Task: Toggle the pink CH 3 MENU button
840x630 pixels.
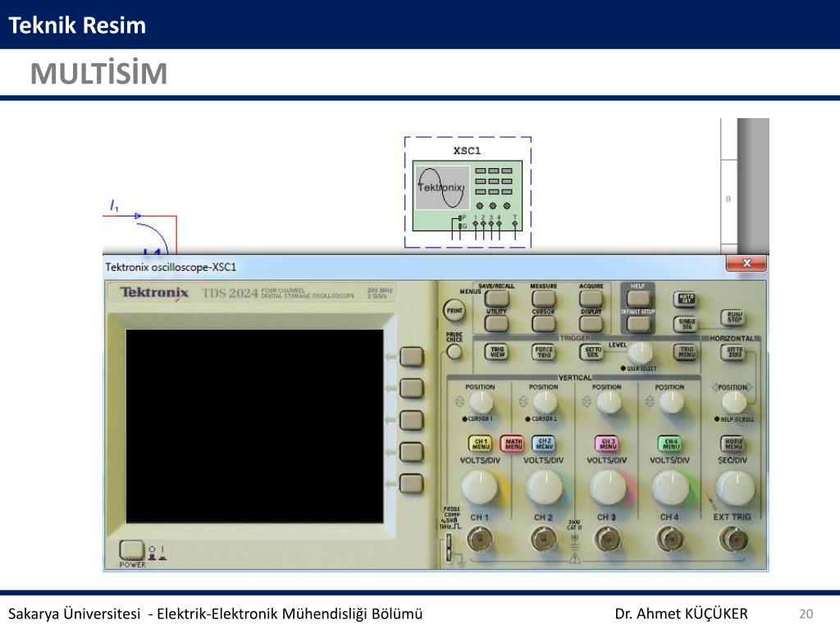Action: [607, 444]
